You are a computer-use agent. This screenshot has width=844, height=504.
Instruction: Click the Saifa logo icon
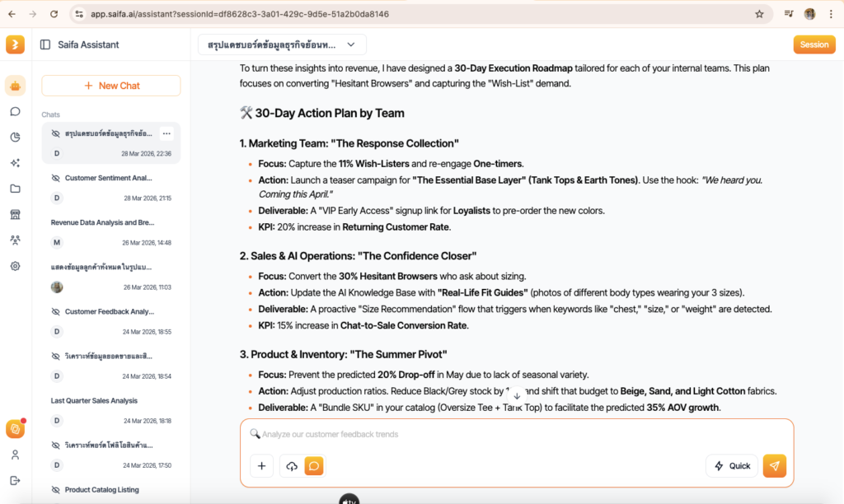[x=15, y=44]
